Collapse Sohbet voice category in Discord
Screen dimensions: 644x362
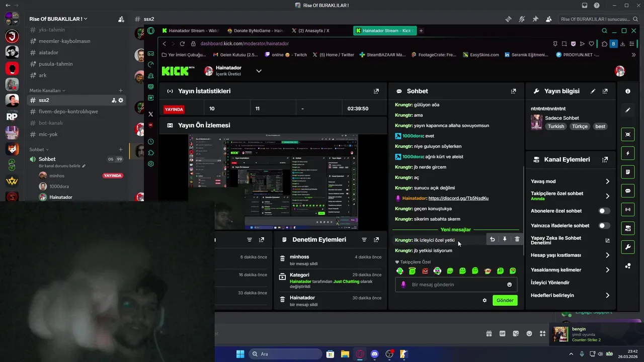coord(39,149)
